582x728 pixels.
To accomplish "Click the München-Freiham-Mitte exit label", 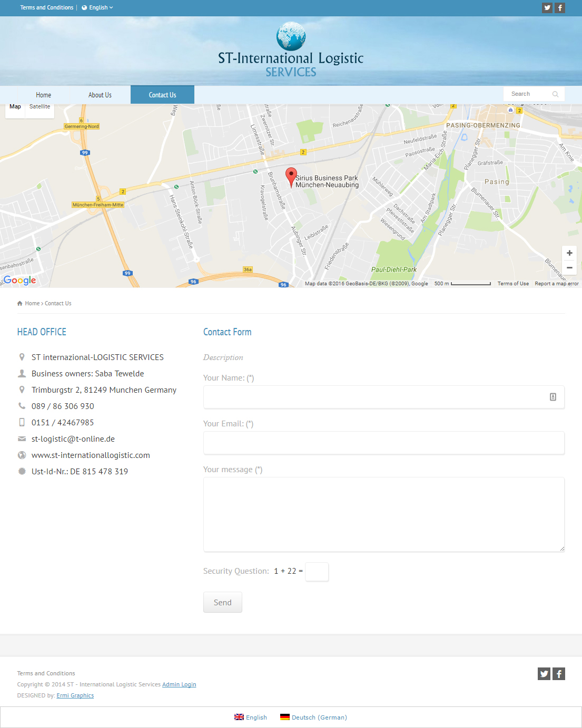I will [x=98, y=205].
